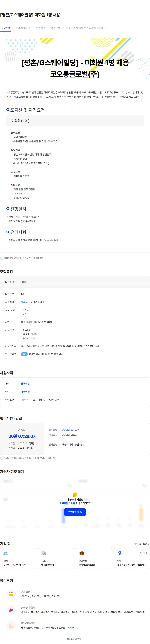Click the 편의·여가·건강 muscle icon

[x=11, y=626]
